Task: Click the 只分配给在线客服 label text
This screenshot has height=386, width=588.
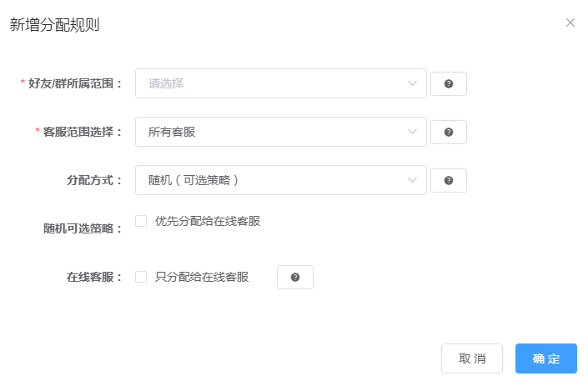Action: click(x=202, y=277)
